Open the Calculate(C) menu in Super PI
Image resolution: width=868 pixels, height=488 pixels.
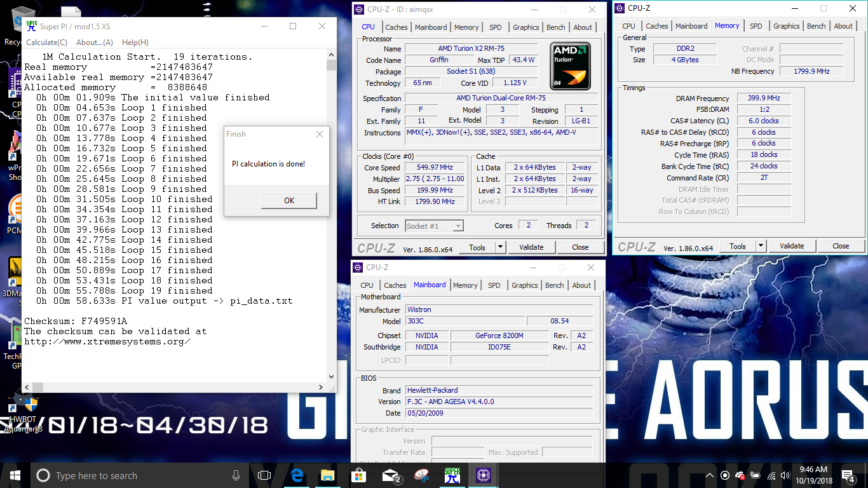(x=46, y=43)
